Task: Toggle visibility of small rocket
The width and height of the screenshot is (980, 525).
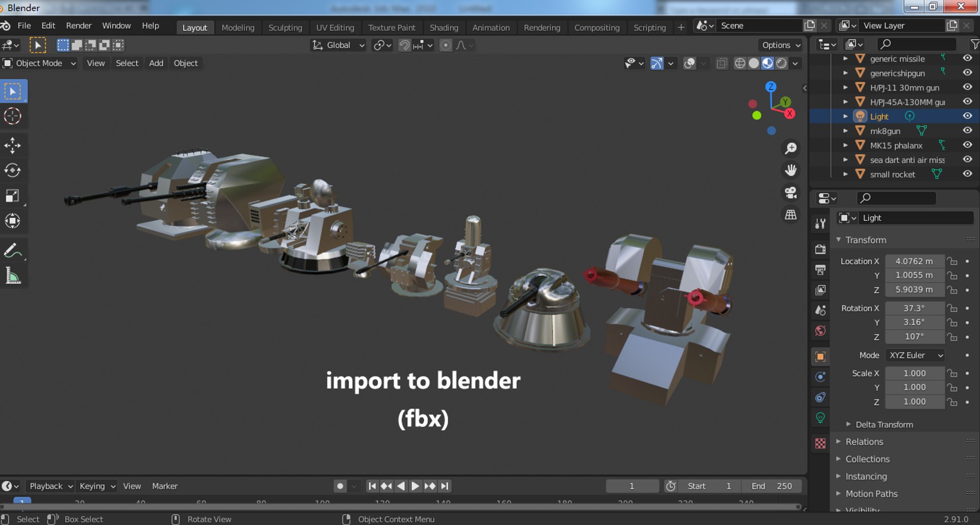Action: [967, 174]
